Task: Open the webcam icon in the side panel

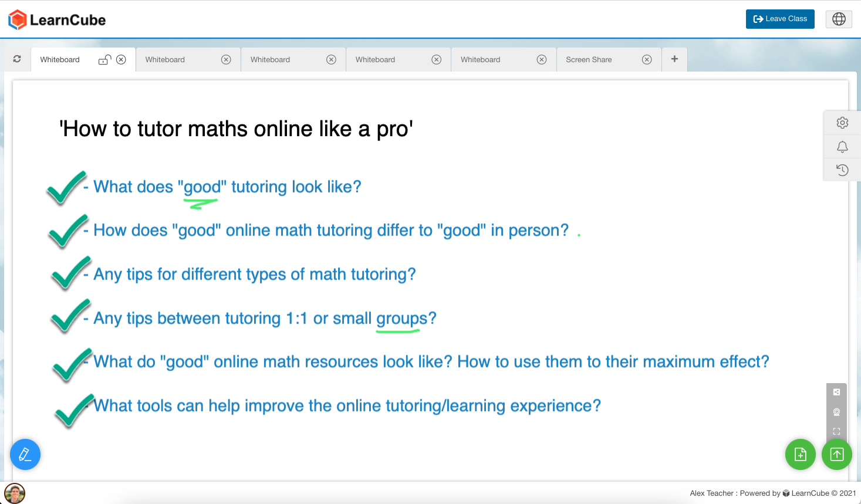Action: point(836,411)
